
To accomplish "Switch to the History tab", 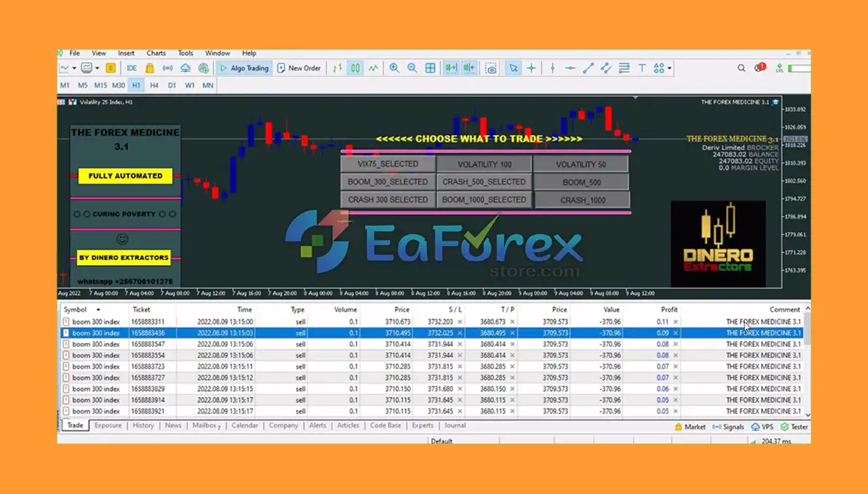I will pos(143,426).
